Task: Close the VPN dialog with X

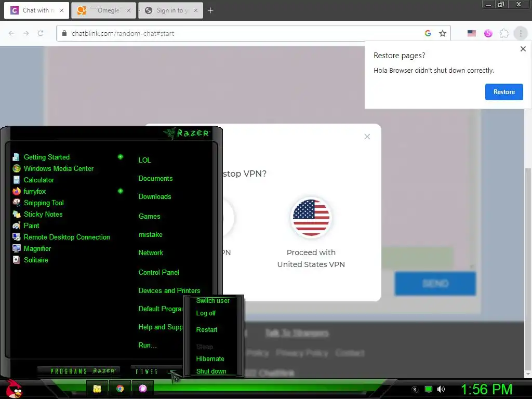Action: [367, 137]
